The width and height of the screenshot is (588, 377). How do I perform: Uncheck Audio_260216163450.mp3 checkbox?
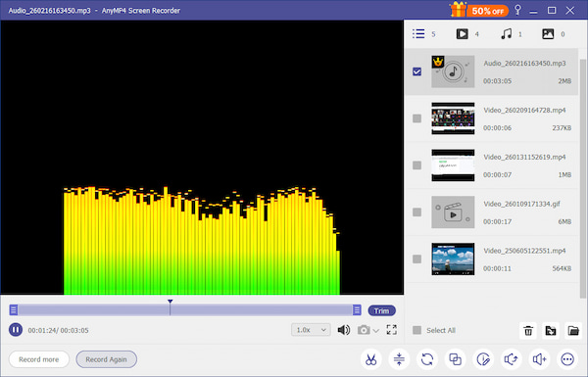point(416,71)
